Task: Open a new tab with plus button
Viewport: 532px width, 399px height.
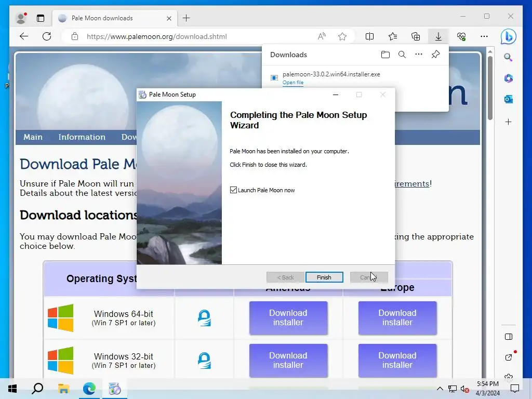Action: click(187, 18)
